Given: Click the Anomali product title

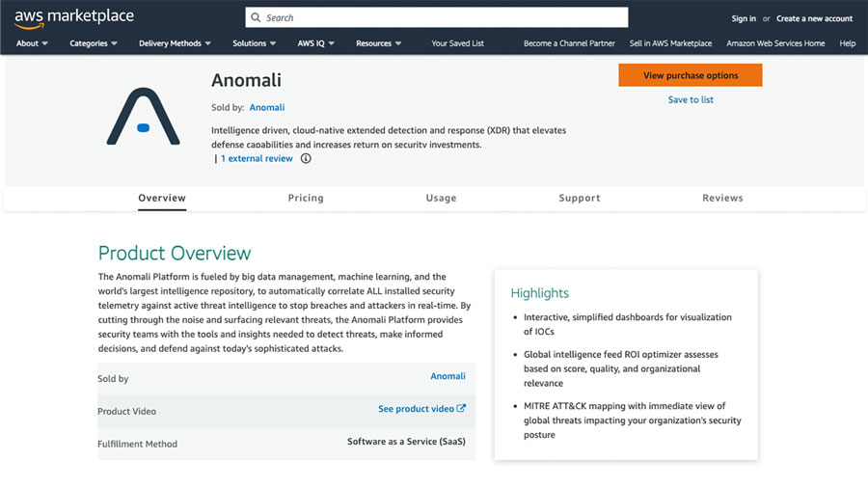Looking at the screenshot, I should point(246,80).
